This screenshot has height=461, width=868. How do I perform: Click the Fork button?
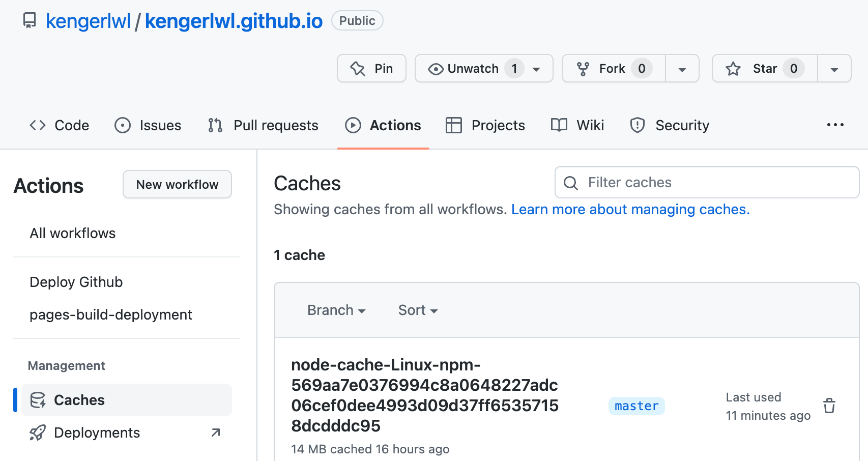click(614, 68)
